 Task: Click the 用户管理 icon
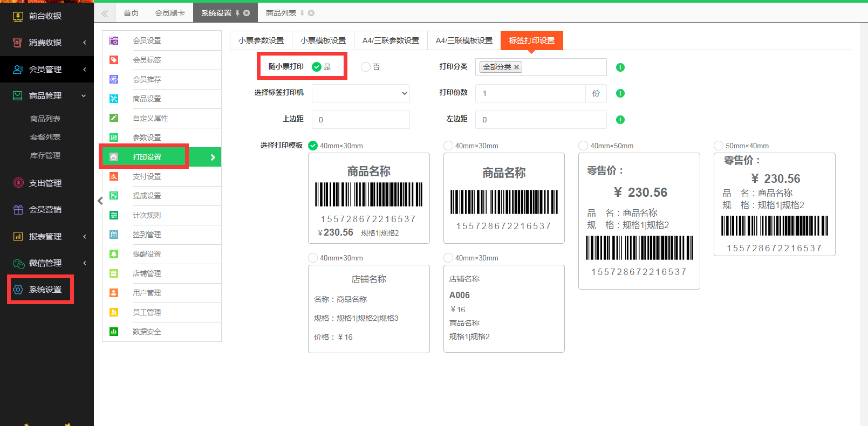(114, 293)
